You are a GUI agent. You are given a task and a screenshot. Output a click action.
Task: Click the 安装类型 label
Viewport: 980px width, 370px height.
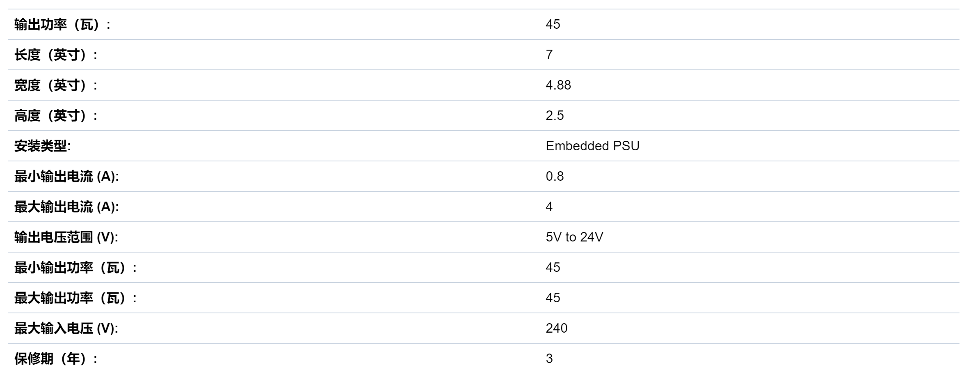click(x=42, y=146)
